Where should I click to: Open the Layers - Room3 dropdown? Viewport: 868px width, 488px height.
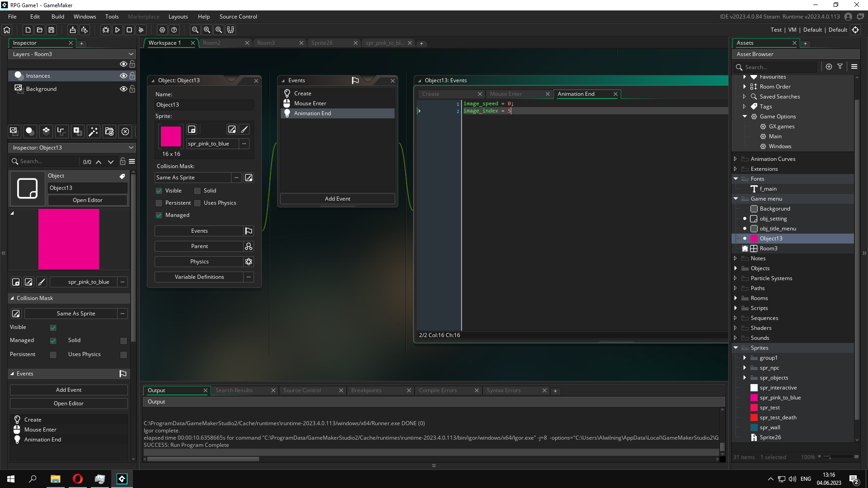click(72, 54)
